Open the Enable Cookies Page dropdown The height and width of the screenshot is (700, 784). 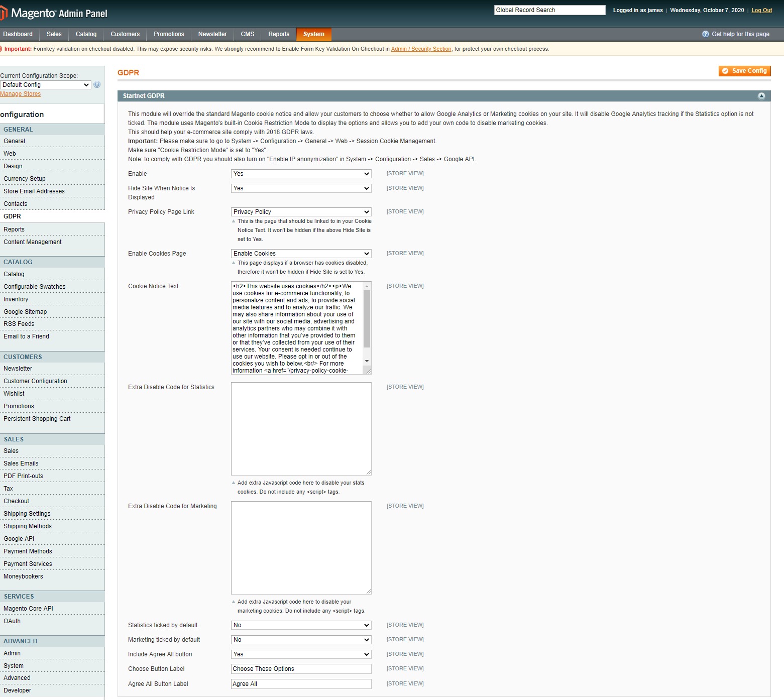301,254
